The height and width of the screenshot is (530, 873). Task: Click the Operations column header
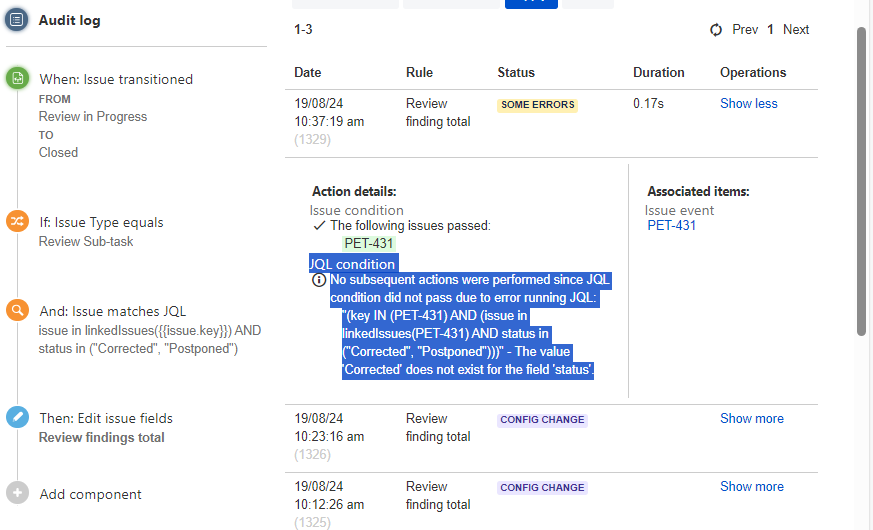point(753,72)
